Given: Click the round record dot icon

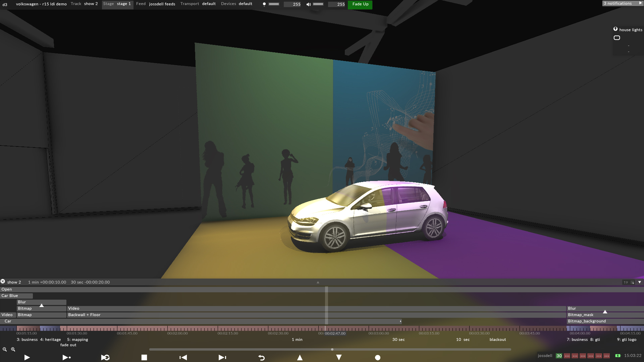Looking at the screenshot, I should (x=378, y=358).
